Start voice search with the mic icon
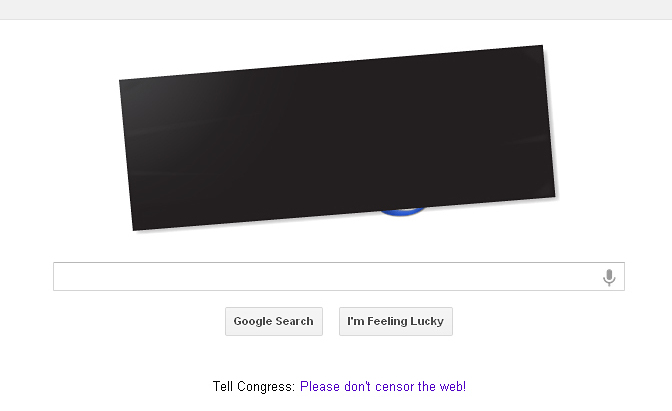Viewport: 672px width, 411px height. pos(609,277)
